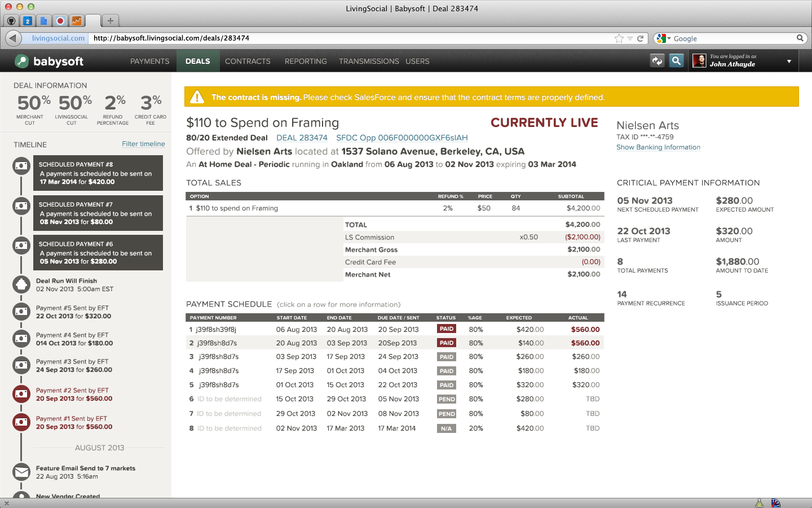Click the $1,880.00 amount to date
Viewport: 812px width, 508px height.
pyautogui.click(x=738, y=262)
